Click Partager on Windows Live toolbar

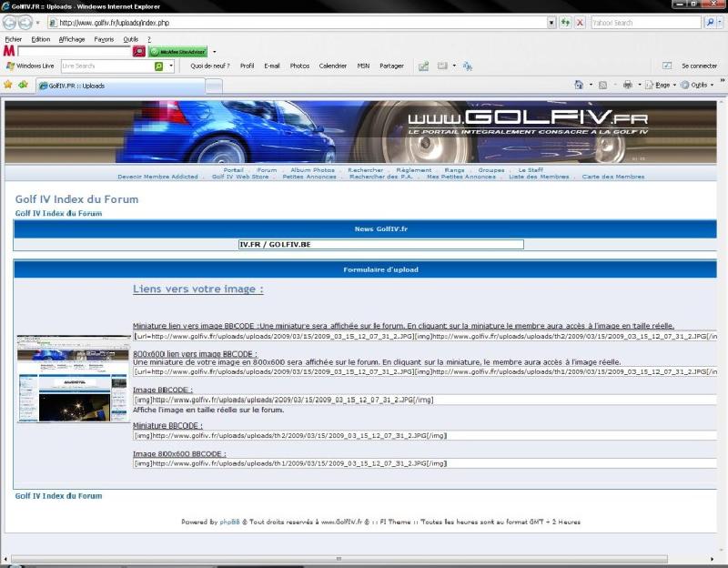[391, 66]
